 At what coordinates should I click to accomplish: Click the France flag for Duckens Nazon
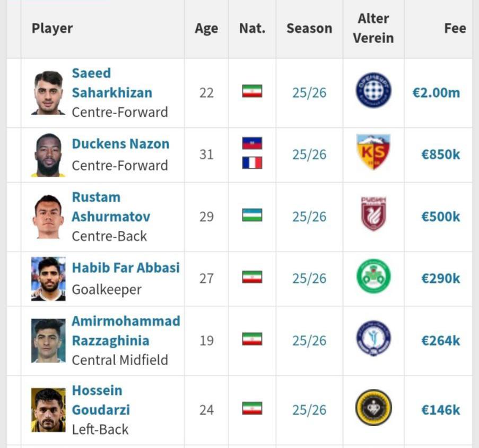click(x=252, y=162)
